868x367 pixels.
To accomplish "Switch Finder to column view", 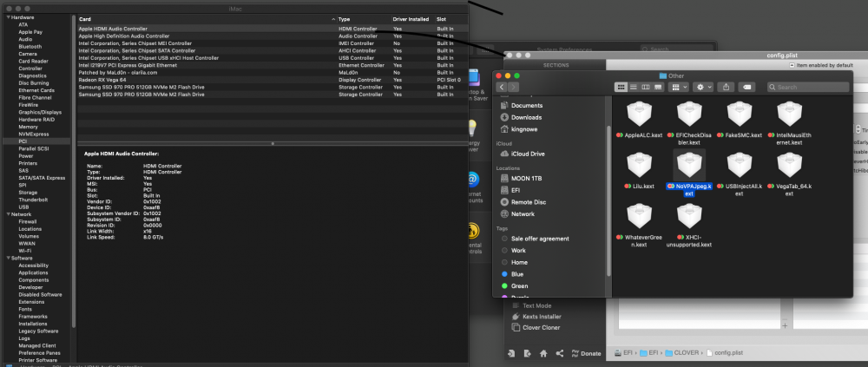I will tap(646, 87).
